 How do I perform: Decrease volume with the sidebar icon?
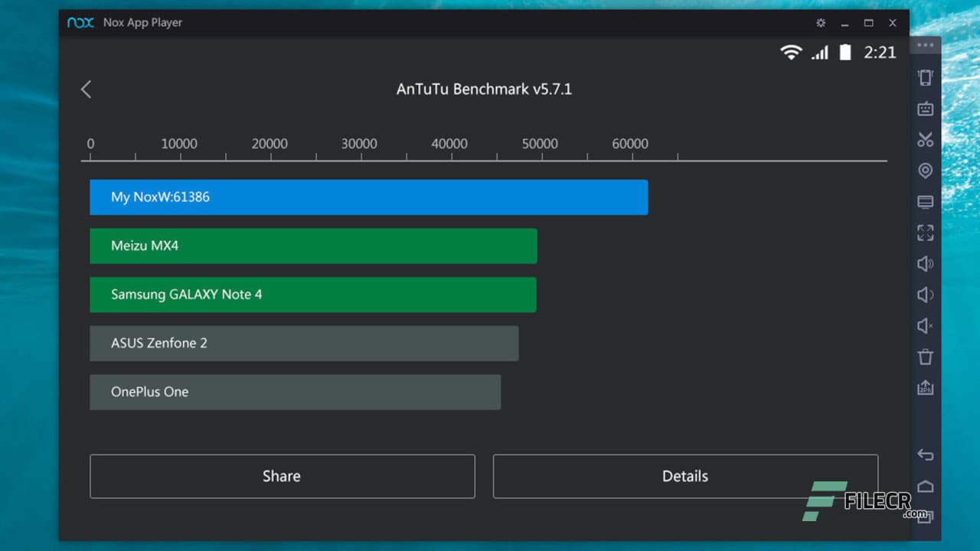pyautogui.click(x=925, y=295)
